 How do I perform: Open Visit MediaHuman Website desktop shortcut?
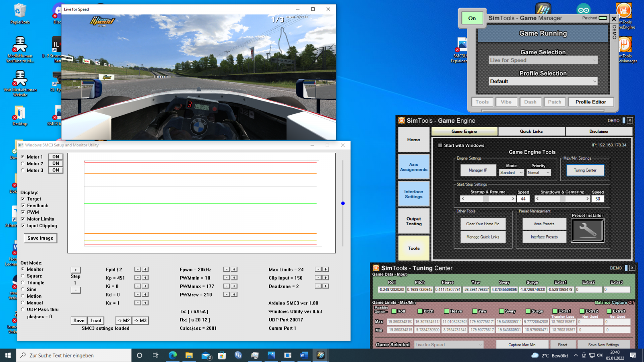point(20,83)
